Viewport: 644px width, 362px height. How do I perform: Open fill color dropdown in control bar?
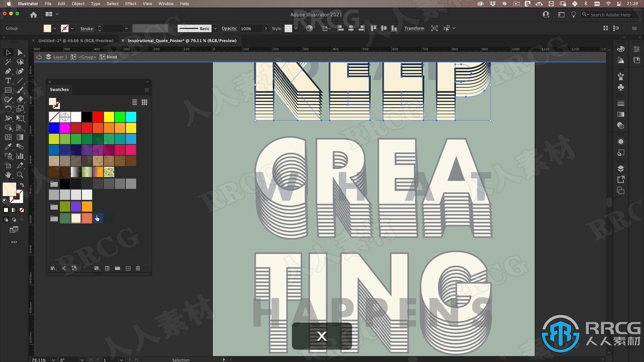pos(54,28)
